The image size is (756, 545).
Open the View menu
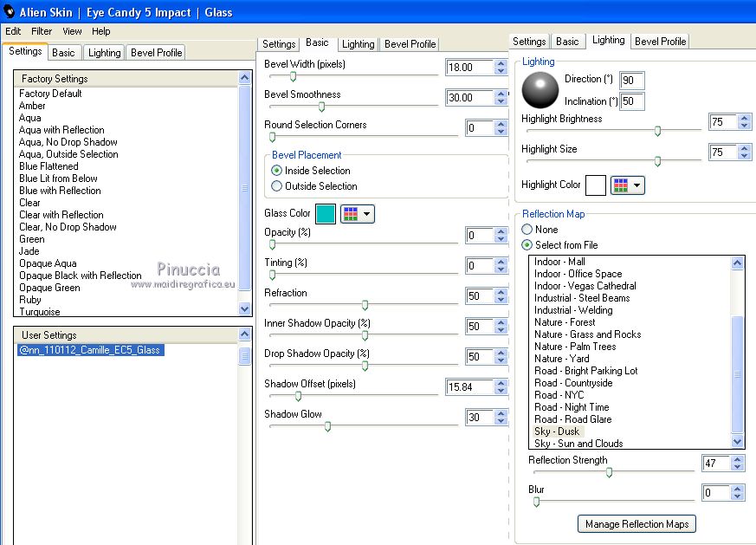click(72, 31)
